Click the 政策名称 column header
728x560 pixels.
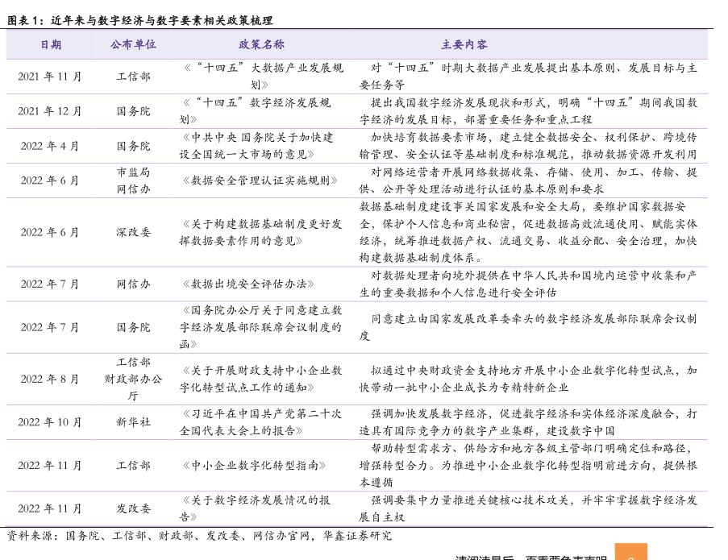click(x=261, y=44)
